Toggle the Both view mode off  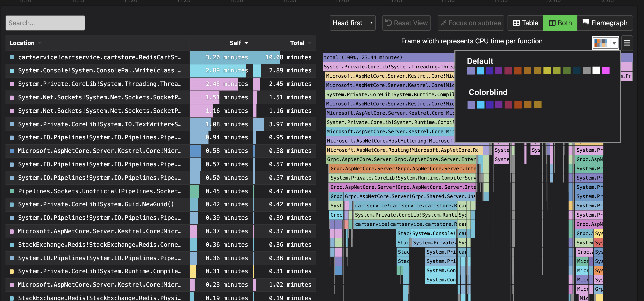click(560, 23)
